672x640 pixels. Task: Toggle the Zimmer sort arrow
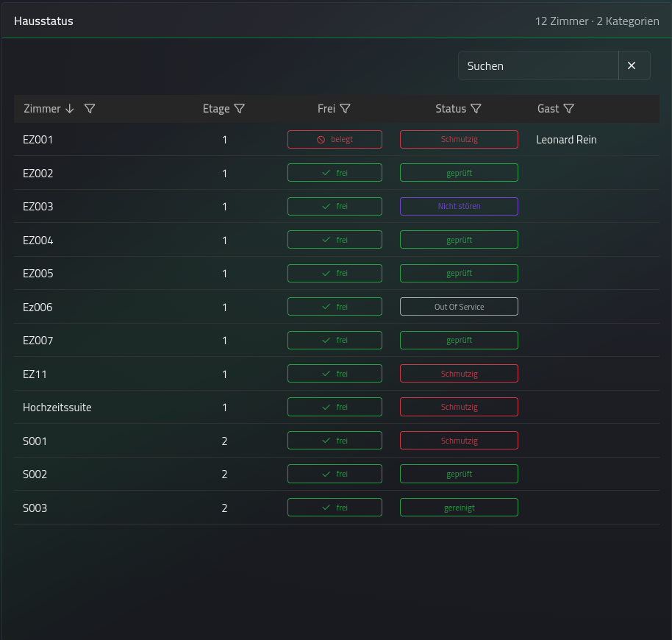pos(69,109)
